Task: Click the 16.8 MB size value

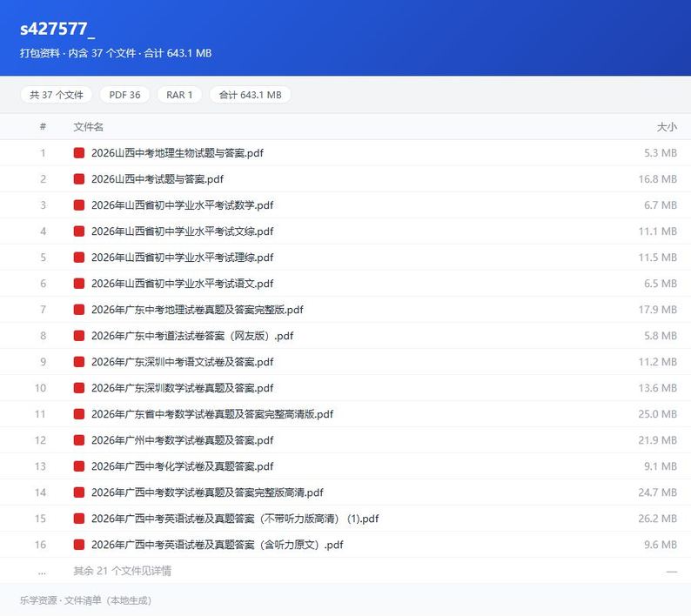Action: pyautogui.click(x=658, y=179)
